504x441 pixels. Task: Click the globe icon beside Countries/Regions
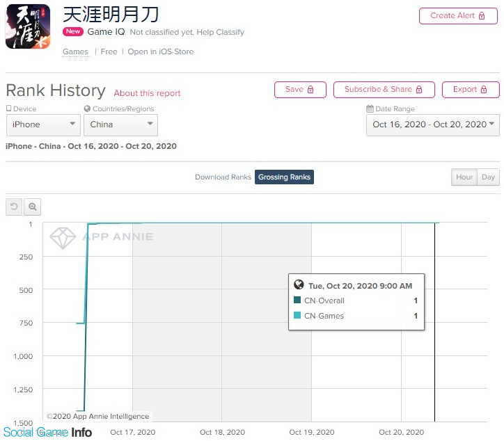pyautogui.click(x=87, y=109)
